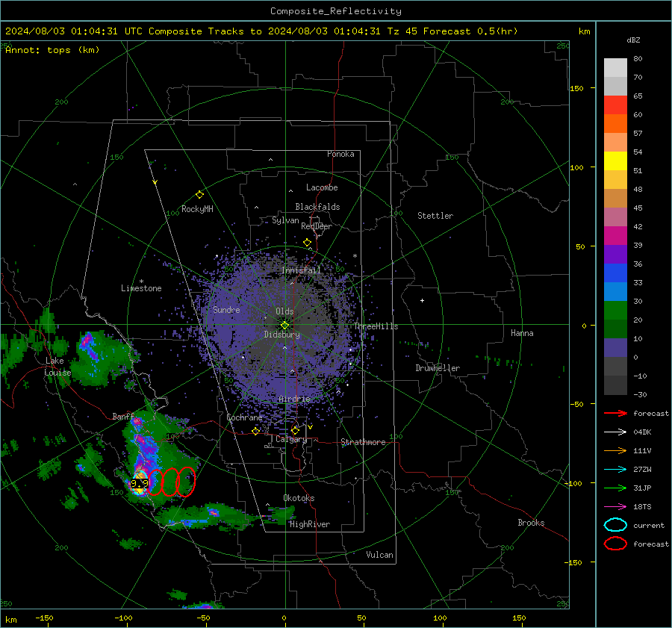Click the 'Annot: tops (km)' annotation label

tap(52, 50)
